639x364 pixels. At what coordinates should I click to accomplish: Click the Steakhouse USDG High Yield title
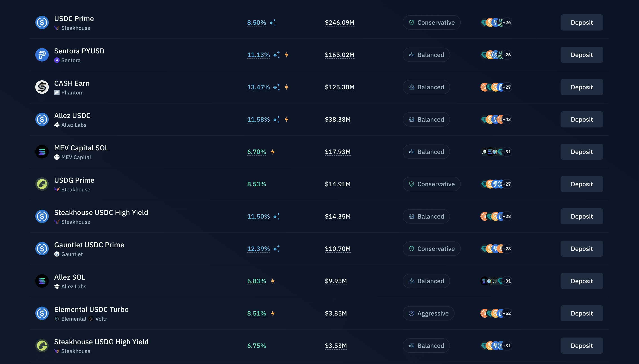pyautogui.click(x=101, y=342)
